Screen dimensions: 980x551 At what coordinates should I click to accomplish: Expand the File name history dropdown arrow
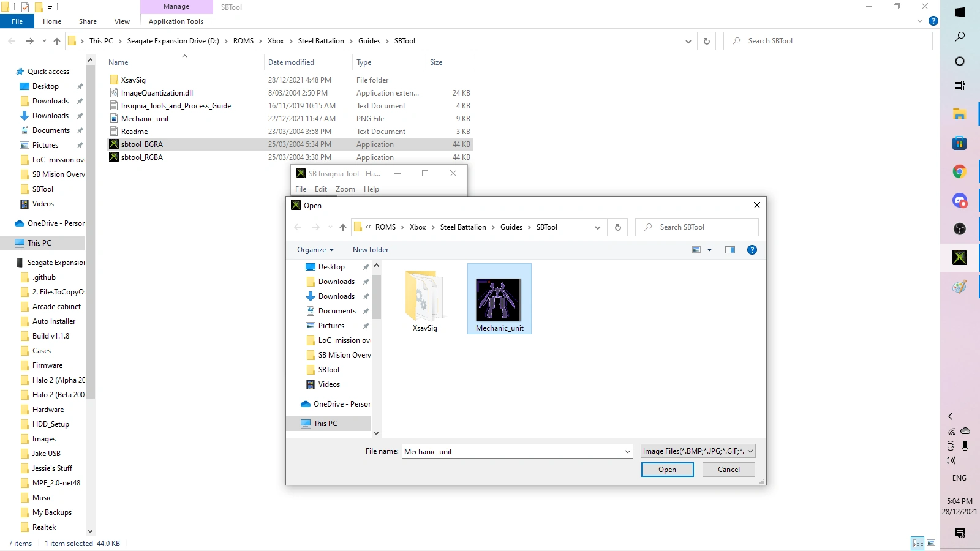pos(628,452)
